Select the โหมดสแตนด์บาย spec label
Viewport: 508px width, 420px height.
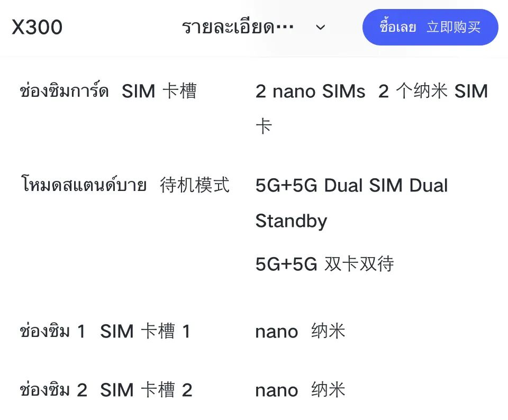(x=84, y=186)
